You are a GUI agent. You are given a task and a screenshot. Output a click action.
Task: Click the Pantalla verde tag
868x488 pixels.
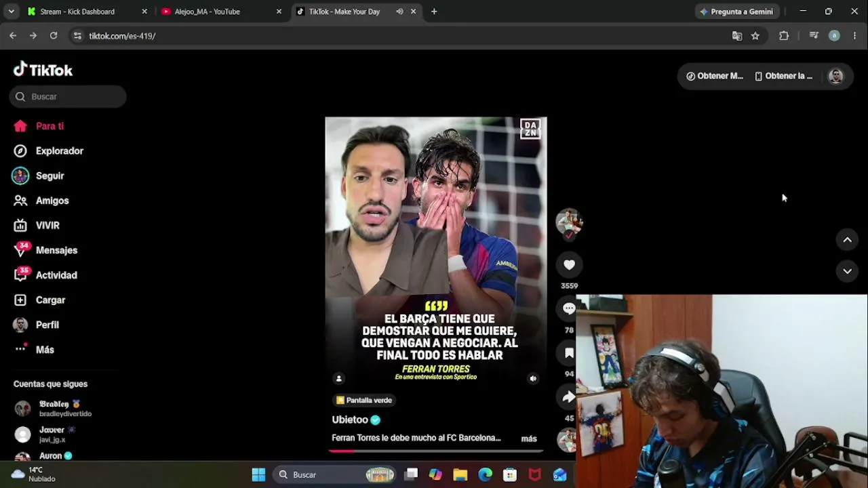click(x=364, y=400)
